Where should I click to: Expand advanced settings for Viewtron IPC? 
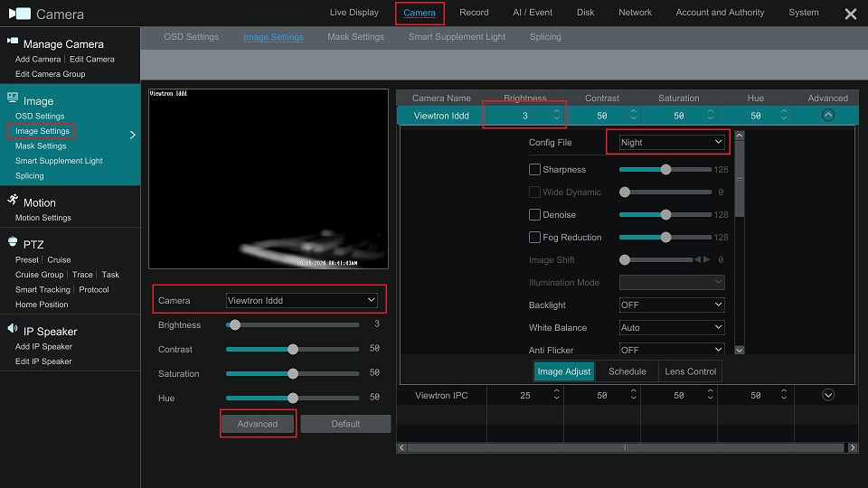pyautogui.click(x=828, y=395)
